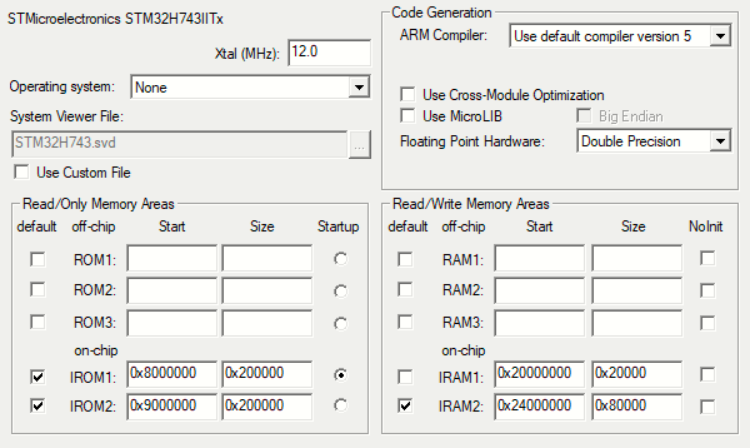Viewport: 750px width, 448px height.
Task: Select IROM1 Startup radio button
Action: (341, 375)
